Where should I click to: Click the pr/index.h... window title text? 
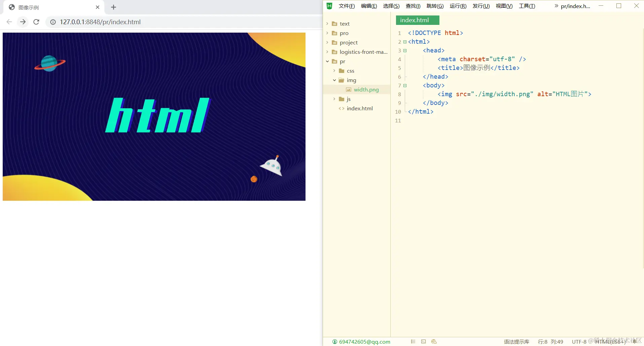(x=575, y=6)
